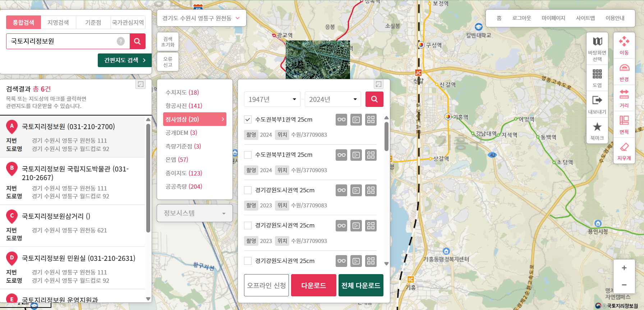Show grid index for first 수도권북부1권역 row
This screenshot has height=310, width=644.
coord(371,120)
